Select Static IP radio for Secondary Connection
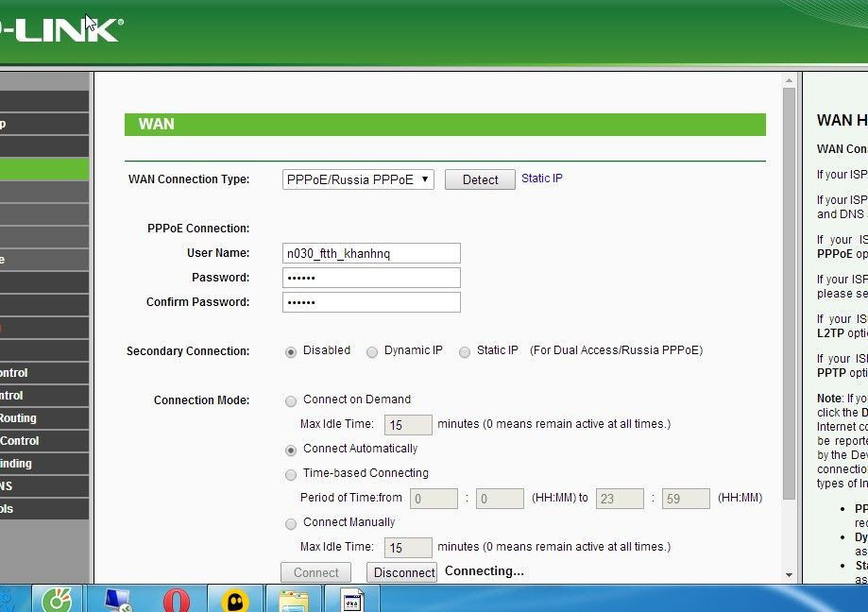868x612 pixels. pyautogui.click(x=465, y=352)
